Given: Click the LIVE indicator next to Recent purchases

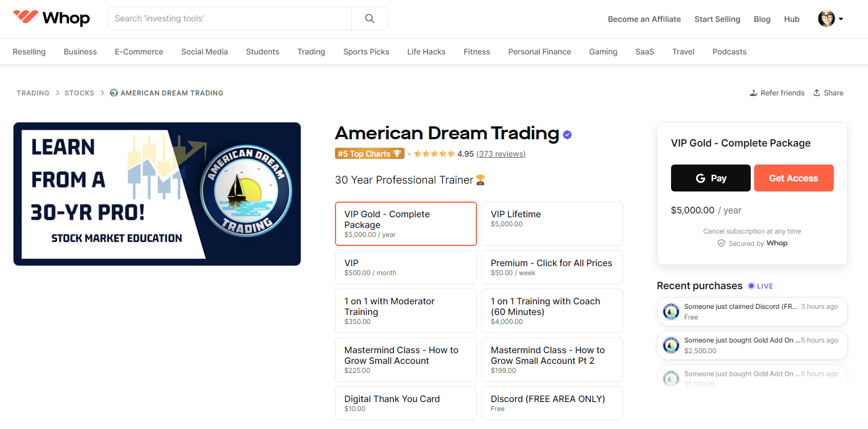Looking at the screenshot, I should click(760, 286).
